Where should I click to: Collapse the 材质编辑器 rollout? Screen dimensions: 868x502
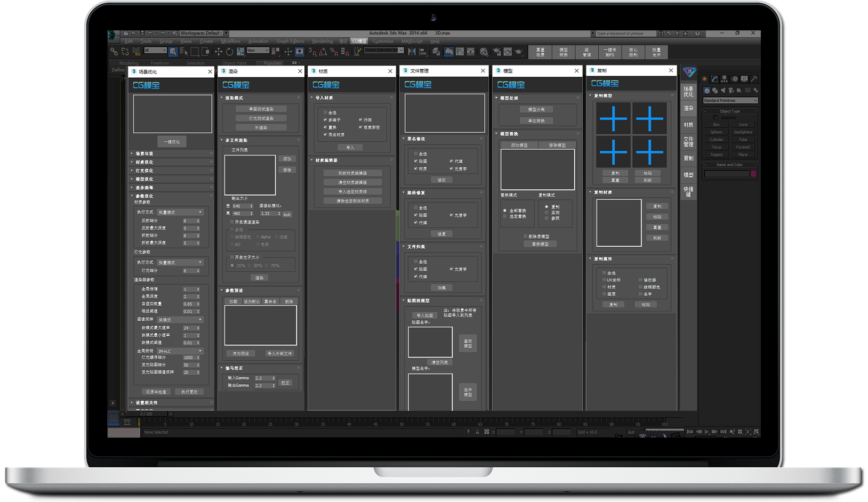352,160
